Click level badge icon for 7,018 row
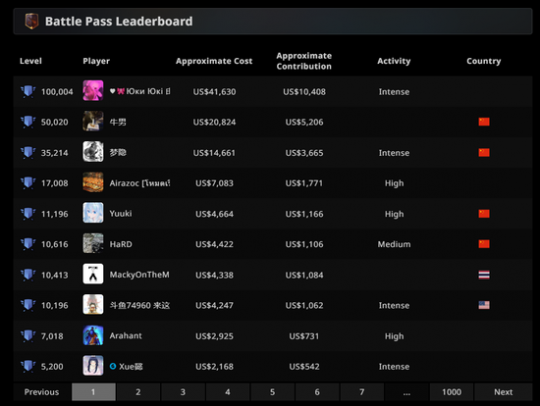The height and width of the screenshot is (406, 540). (x=28, y=336)
